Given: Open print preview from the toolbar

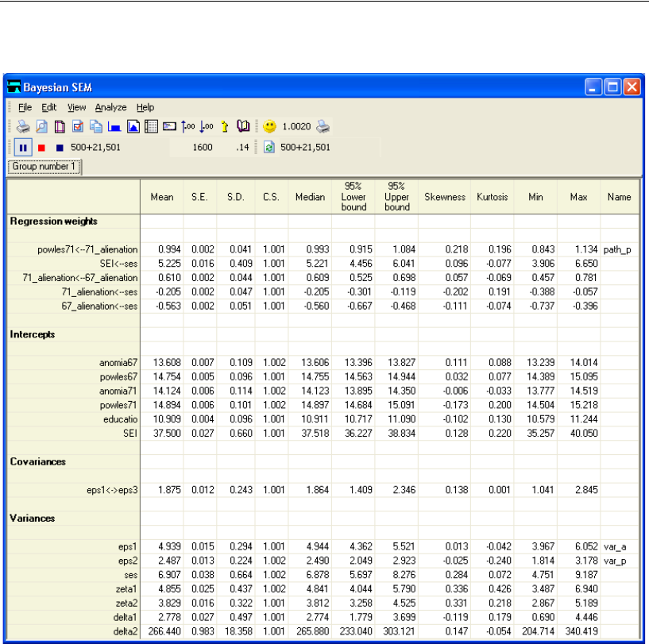Looking at the screenshot, I should point(42,127).
